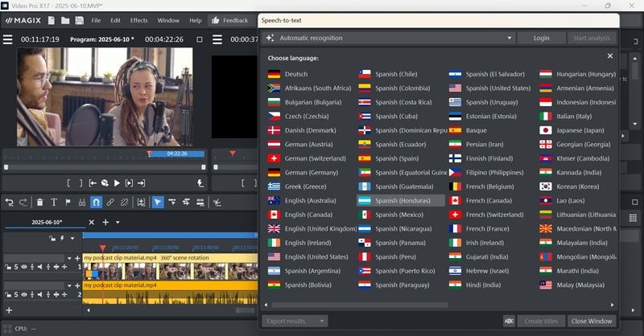The image size is (644, 336).
Task: Add a new track with the bottom plus icon
Action: point(9,310)
